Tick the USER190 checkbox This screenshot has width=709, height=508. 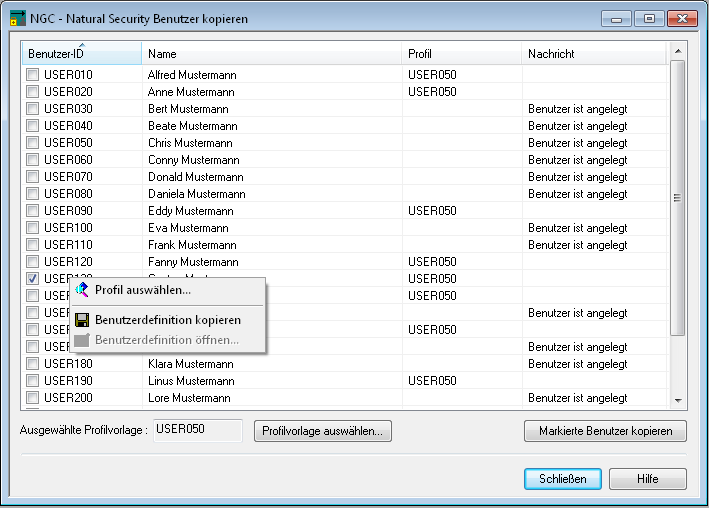click(x=33, y=381)
